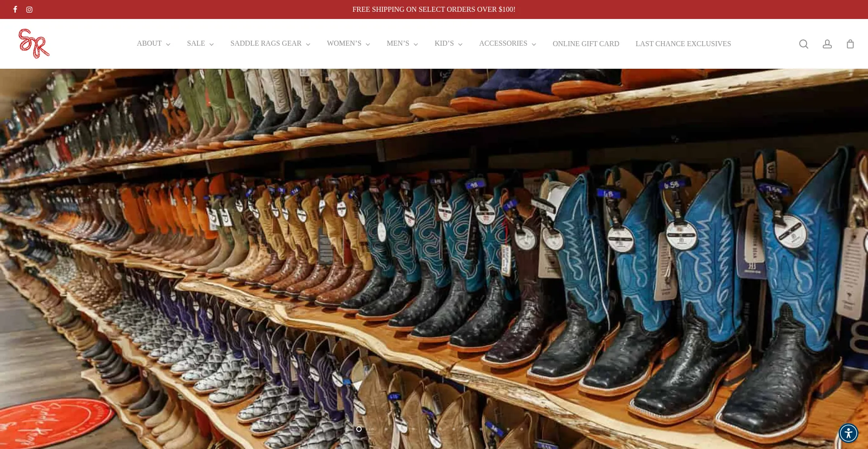This screenshot has height=449, width=868.
Task: Expand the KID'S menu chevron
Action: [460, 44]
